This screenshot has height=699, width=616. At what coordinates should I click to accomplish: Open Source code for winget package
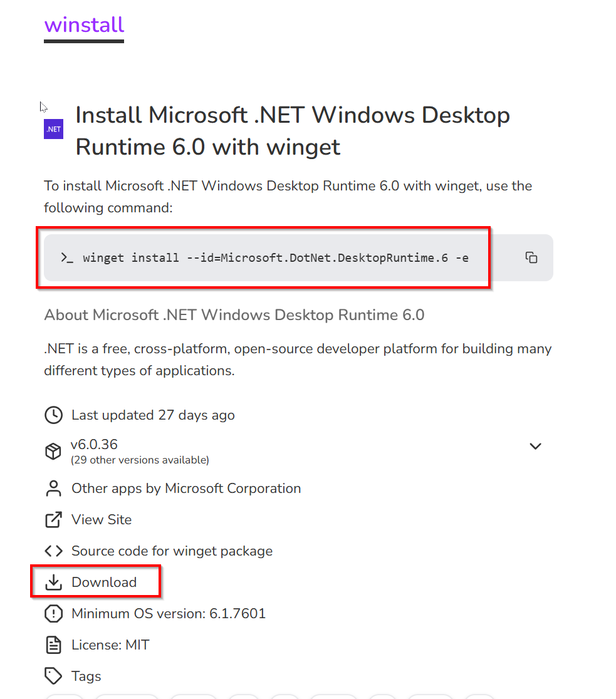[172, 551]
